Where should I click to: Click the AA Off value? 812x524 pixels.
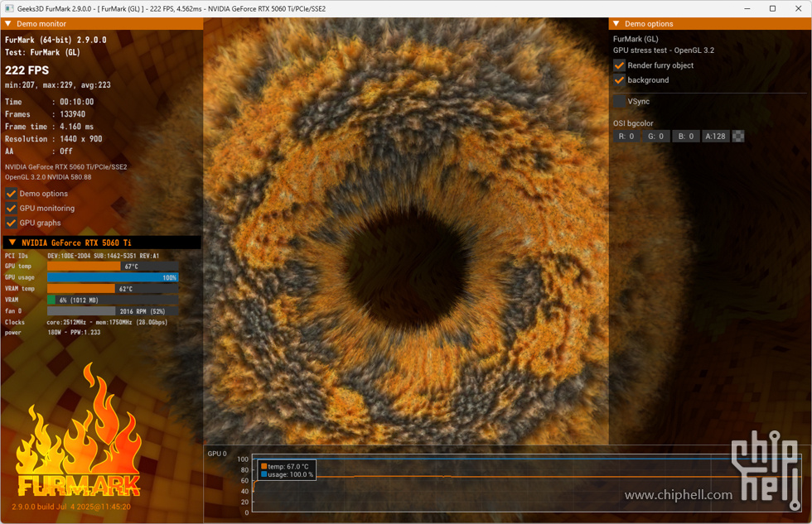coord(65,151)
